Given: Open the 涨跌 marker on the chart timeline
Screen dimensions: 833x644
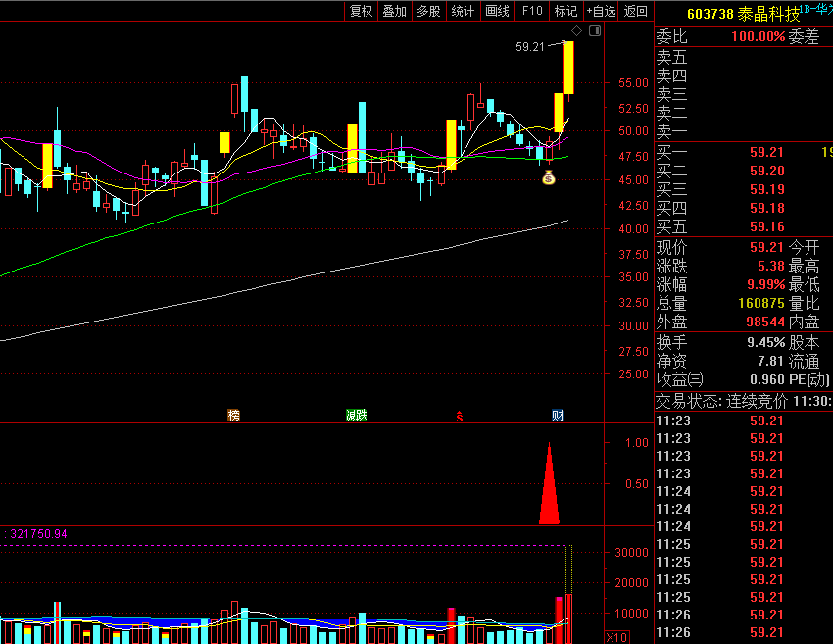Looking at the screenshot, I should point(357,415).
